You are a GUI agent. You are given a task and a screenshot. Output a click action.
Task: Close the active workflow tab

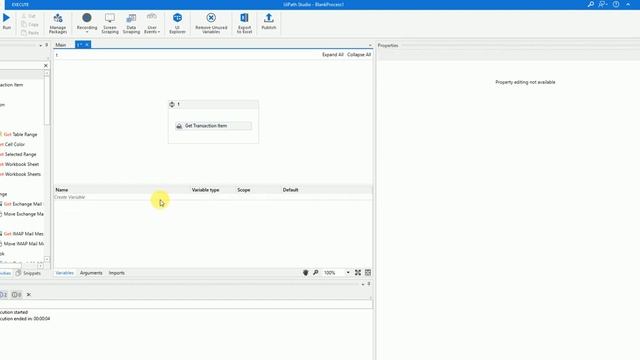[x=87, y=44]
